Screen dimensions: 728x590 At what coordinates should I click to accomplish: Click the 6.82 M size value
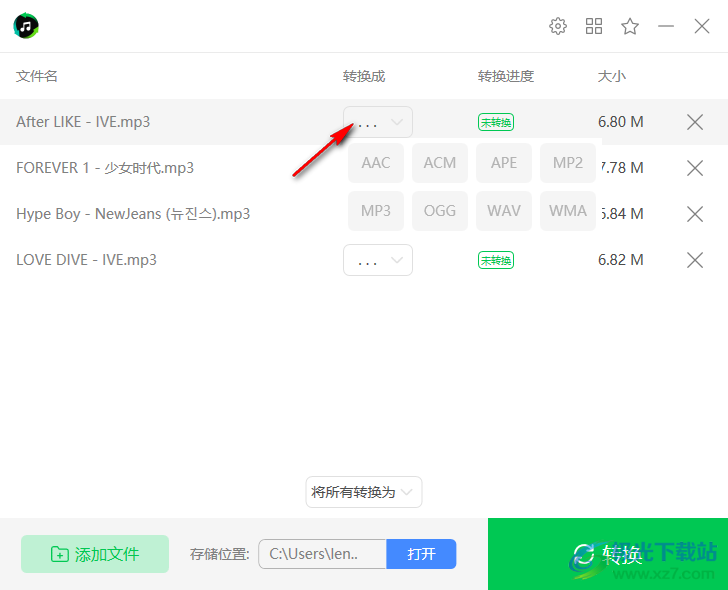coord(621,259)
